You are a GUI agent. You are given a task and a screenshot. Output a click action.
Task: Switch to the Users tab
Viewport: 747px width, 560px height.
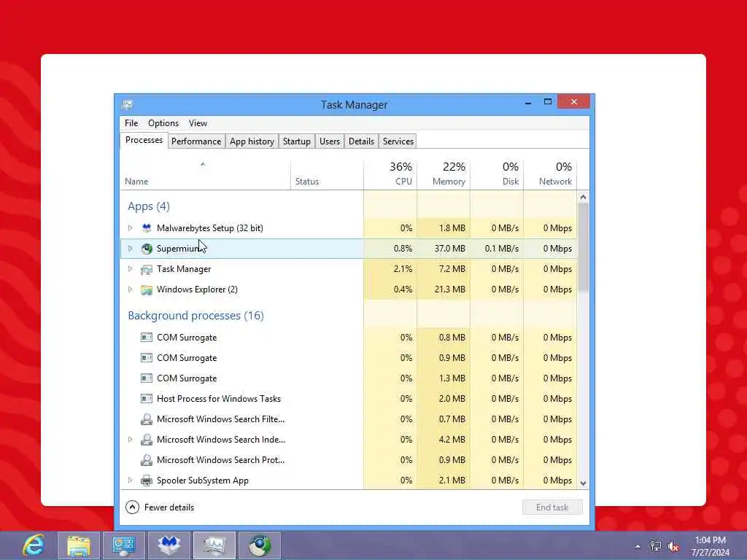(330, 141)
